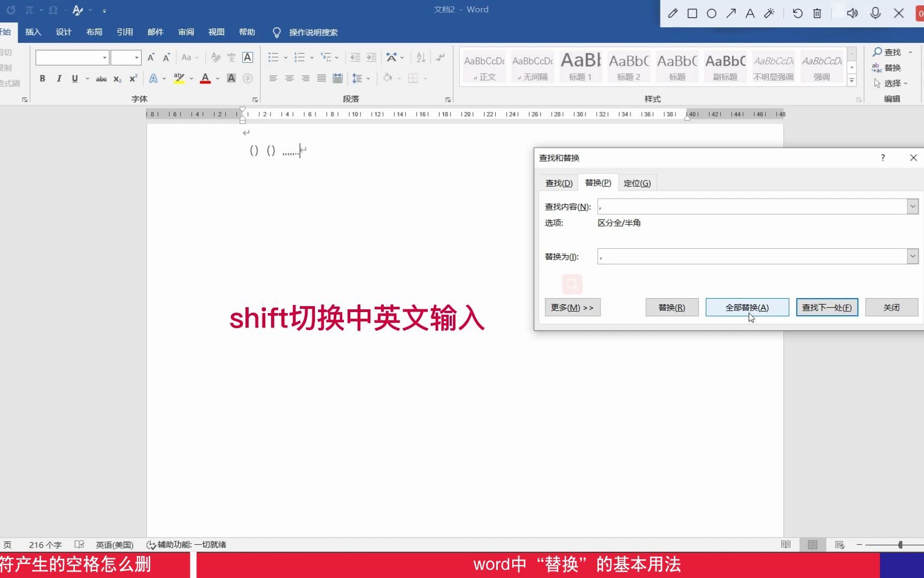Click Replace button in dialog
The height and width of the screenshot is (578, 924).
(672, 307)
